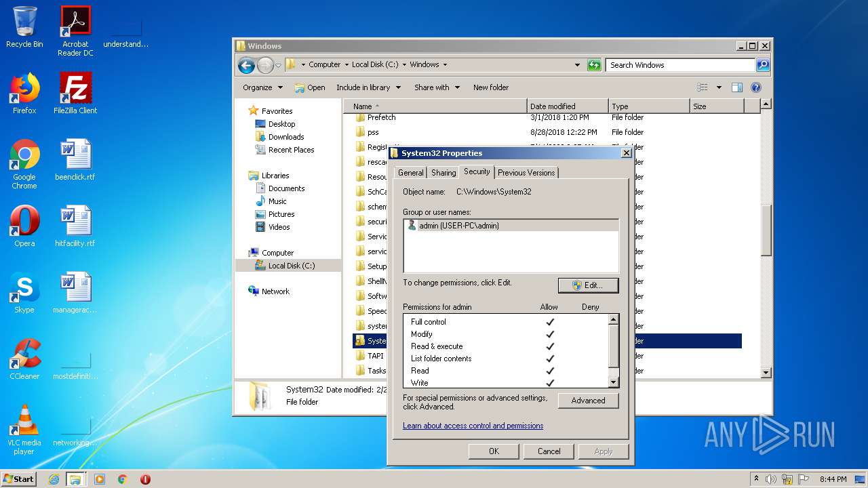This screenshot has height=488, width=868.
Task: Open Internet Explorer in taskbar
Action: [x=54, y=479]
